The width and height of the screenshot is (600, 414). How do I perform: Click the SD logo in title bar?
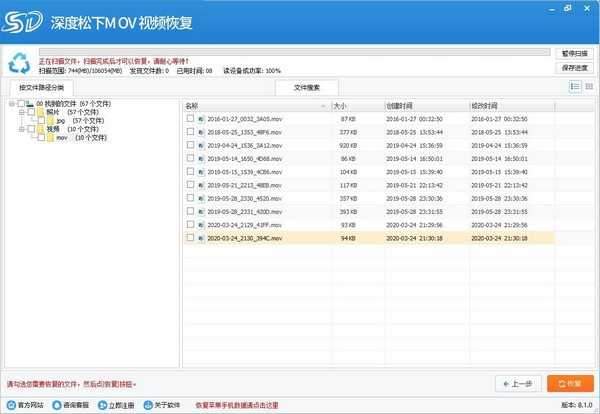(22, 22)
